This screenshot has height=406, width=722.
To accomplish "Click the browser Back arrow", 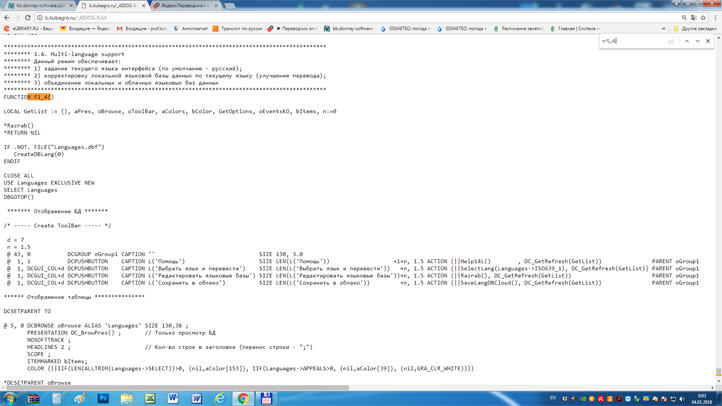I will click(7, 18).
